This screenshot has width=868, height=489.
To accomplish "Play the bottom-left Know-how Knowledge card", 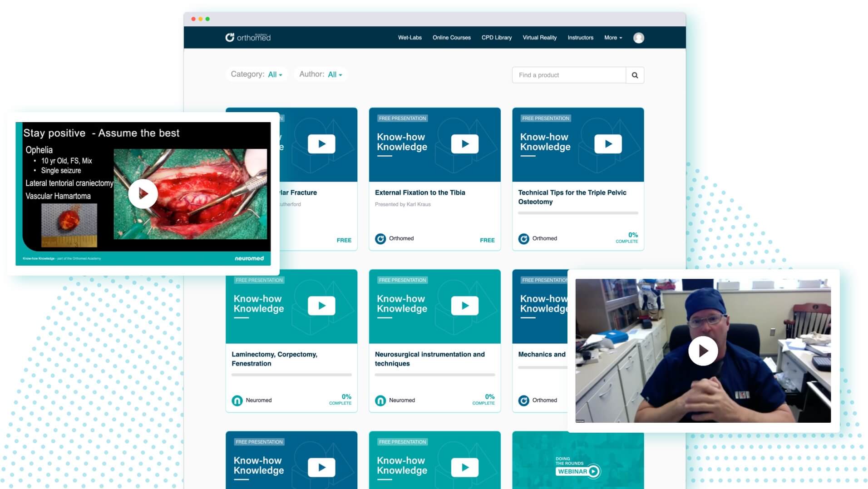I will (321, 467).
